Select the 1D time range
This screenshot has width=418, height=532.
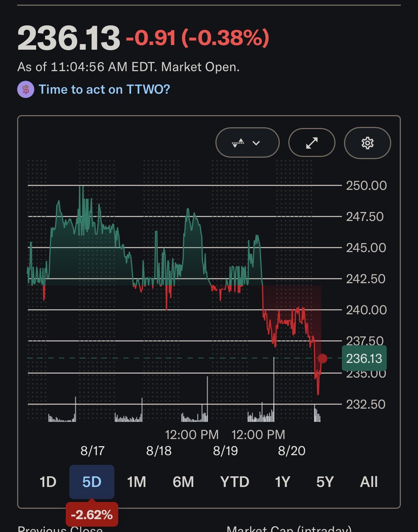point(48,482)
